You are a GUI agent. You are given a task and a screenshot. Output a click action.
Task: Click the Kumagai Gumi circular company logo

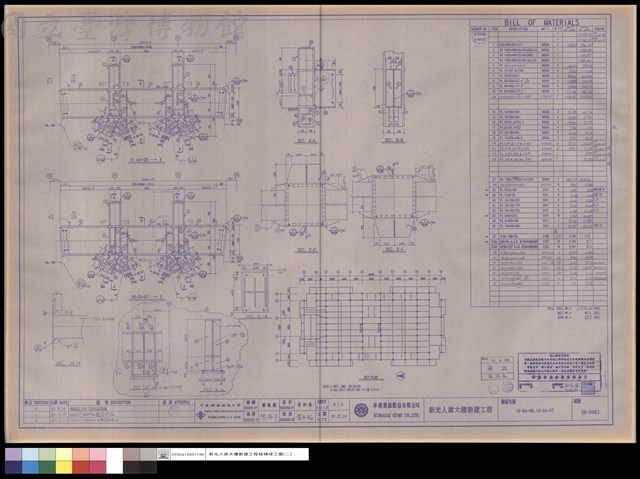[361, 410]
